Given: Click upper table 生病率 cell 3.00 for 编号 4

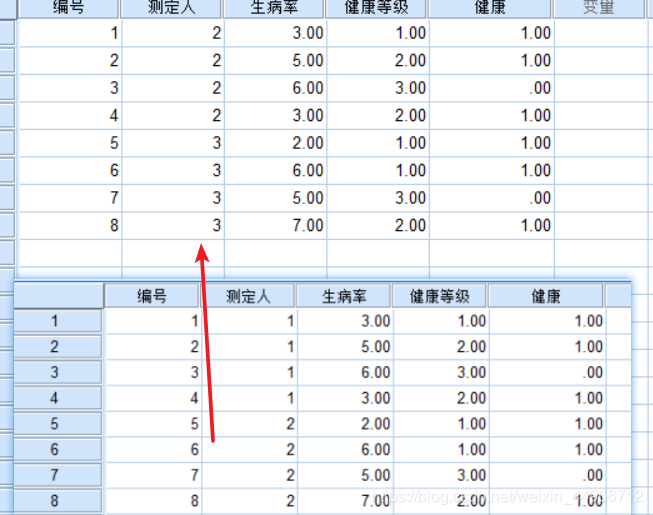Looking at the screenshot, I should click(275, 116).
